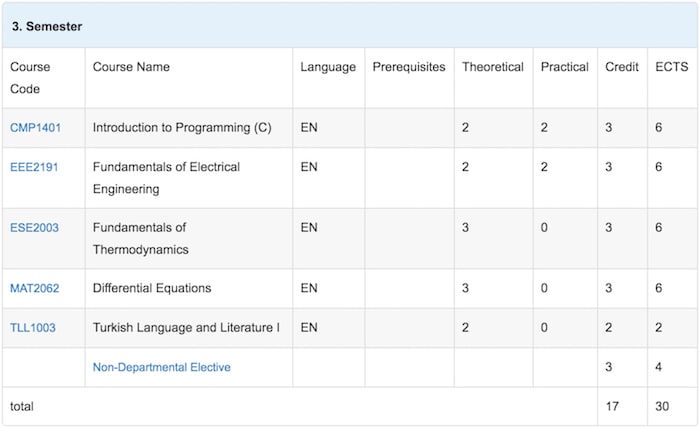Open the TLL1003 course code link

[x=33, y=328]
